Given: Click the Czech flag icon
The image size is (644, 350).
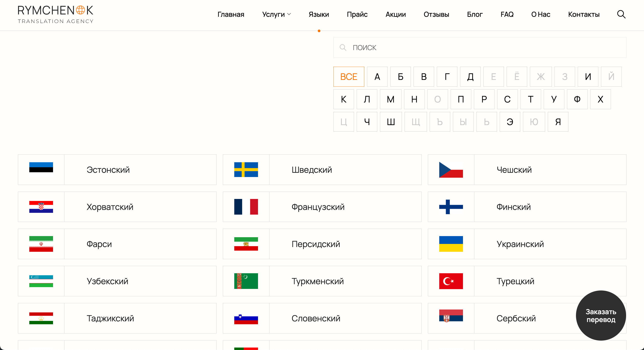Looking at the screenshot, I should pyautogui.click(x=451, y=169).
